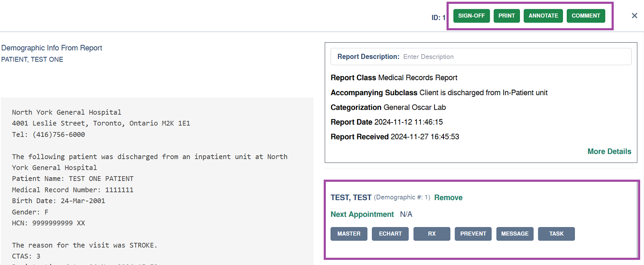The image size is (644, 265).
Task: Close the report viewer with the X
Action: tap(634, 15)
